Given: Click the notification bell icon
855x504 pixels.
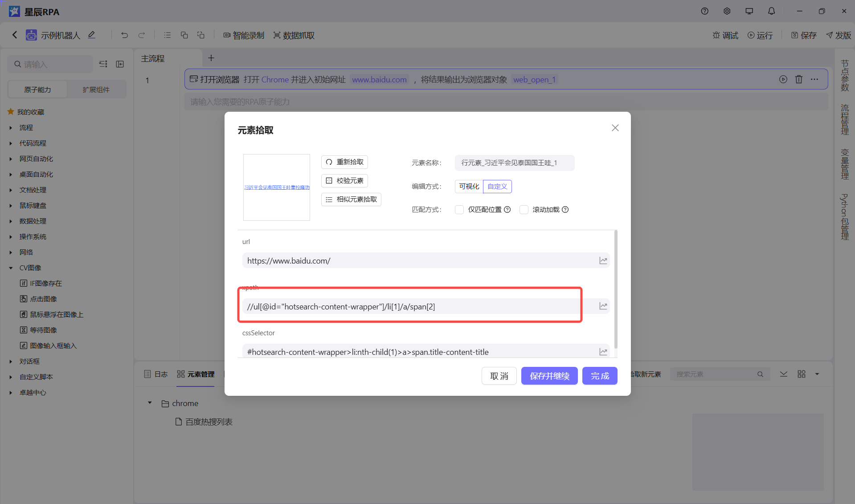Looking at the screenshot, I should [x=771, y=11].
